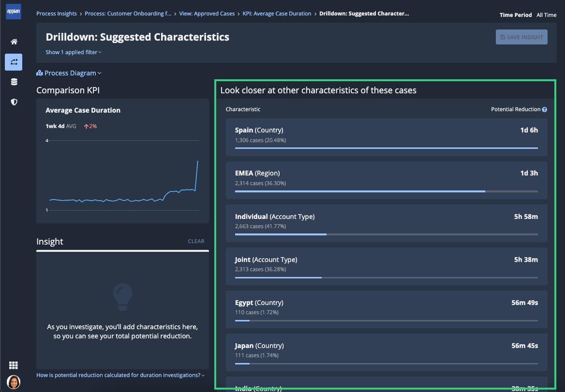Click the Characteristic column header
The width and height of the screenshot is (565, 392).
pyautogui.click(x=243, y=109)
